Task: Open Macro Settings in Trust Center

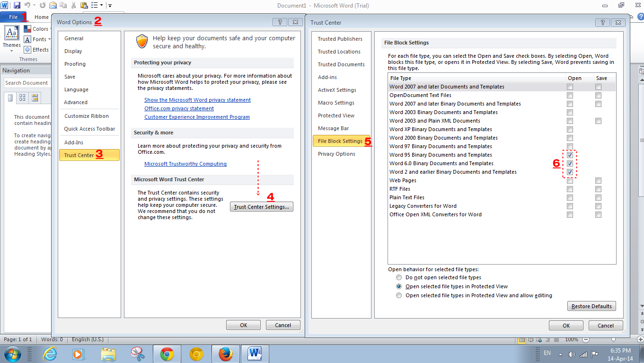Action: click(x=341, y=103)
